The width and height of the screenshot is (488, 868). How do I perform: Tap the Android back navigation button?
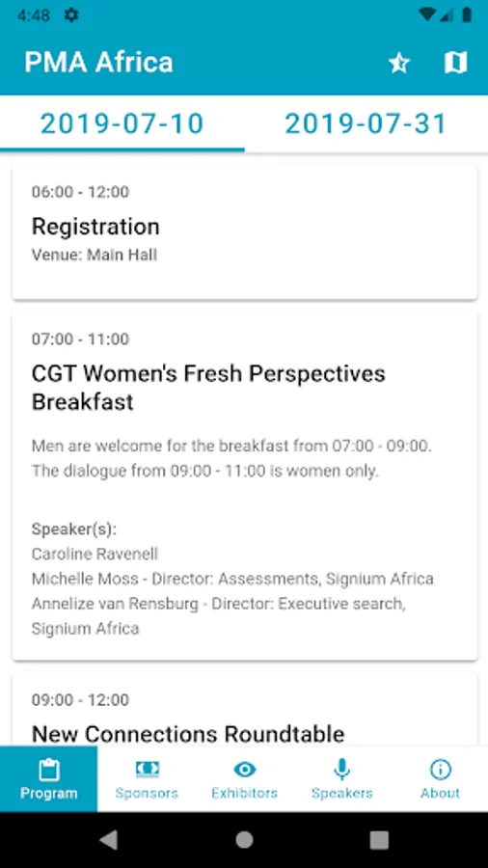point(109,840)
